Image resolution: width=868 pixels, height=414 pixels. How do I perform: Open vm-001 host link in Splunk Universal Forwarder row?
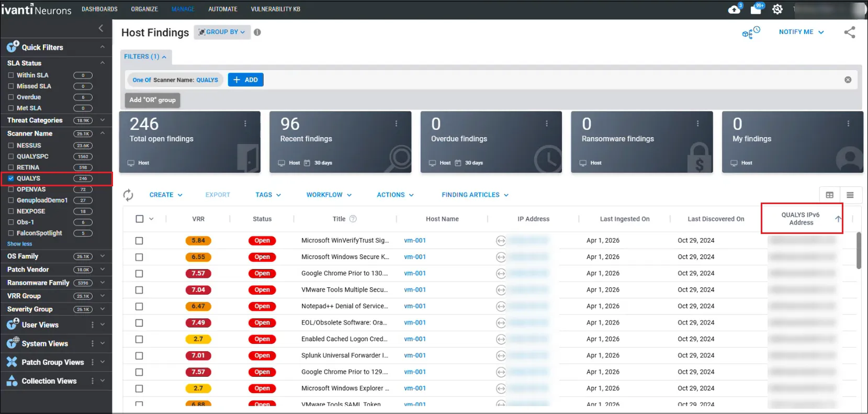[415, 355]
